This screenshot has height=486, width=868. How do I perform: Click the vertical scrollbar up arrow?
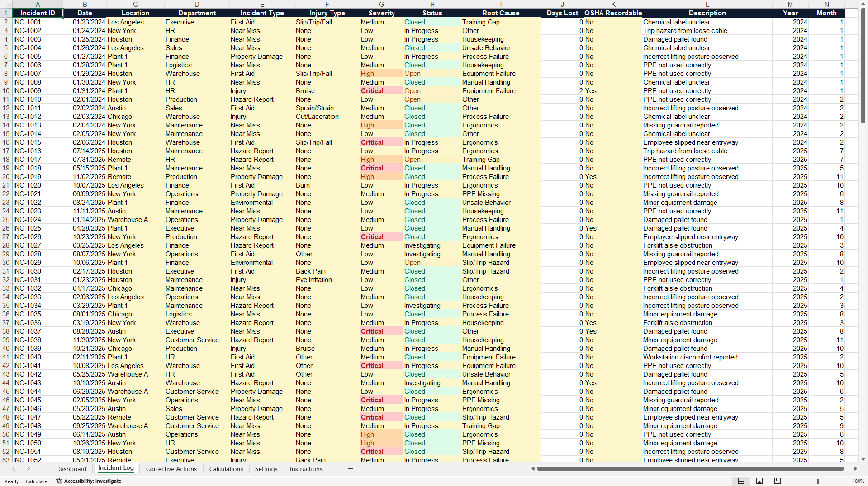(x=863, y=4)
